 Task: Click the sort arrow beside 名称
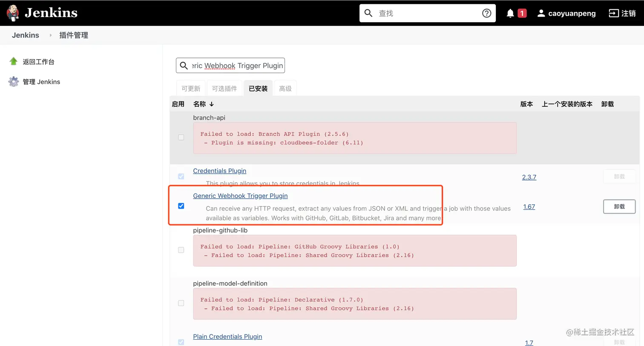[x=212, y=104]
